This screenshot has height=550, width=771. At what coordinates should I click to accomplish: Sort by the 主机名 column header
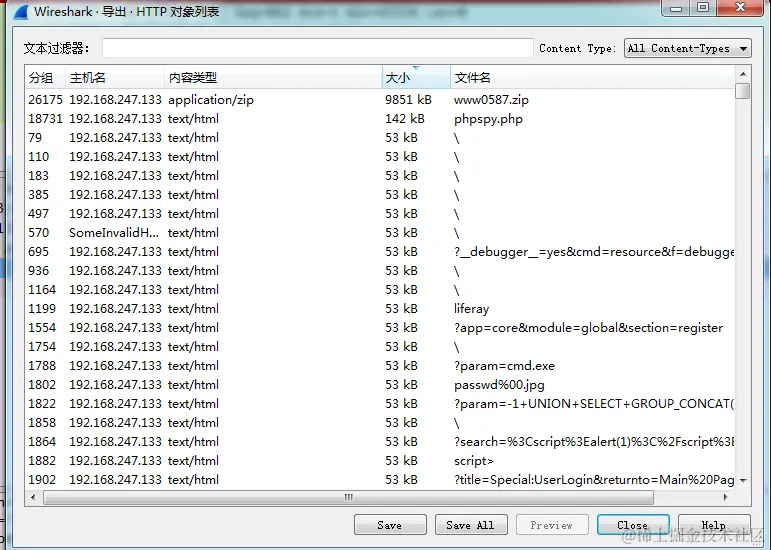(x=115, y=77)
